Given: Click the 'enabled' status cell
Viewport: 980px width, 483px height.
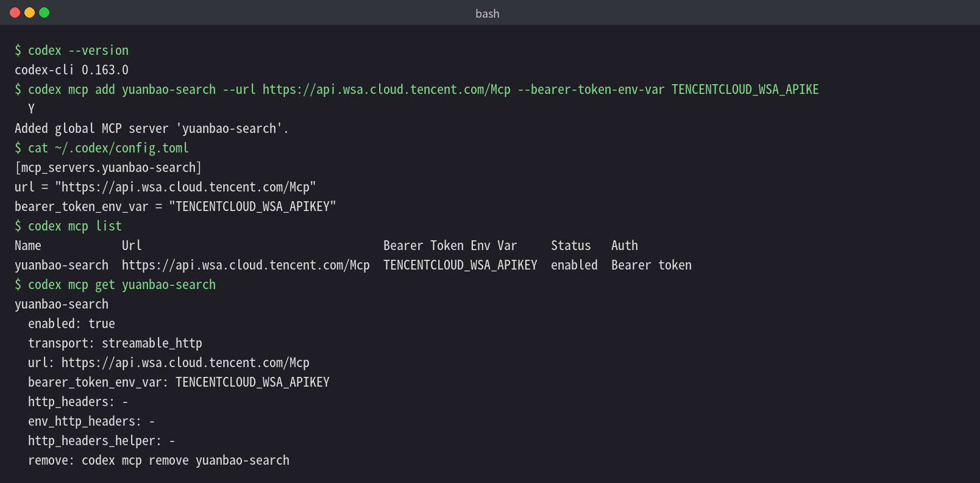Looking at the screenshot, I should tap(574, 265).
